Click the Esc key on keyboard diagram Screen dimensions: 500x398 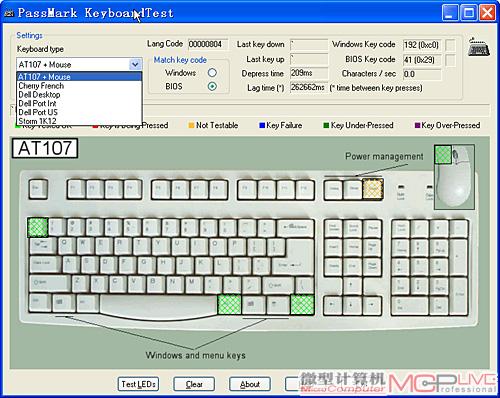(x=38, y=189)
